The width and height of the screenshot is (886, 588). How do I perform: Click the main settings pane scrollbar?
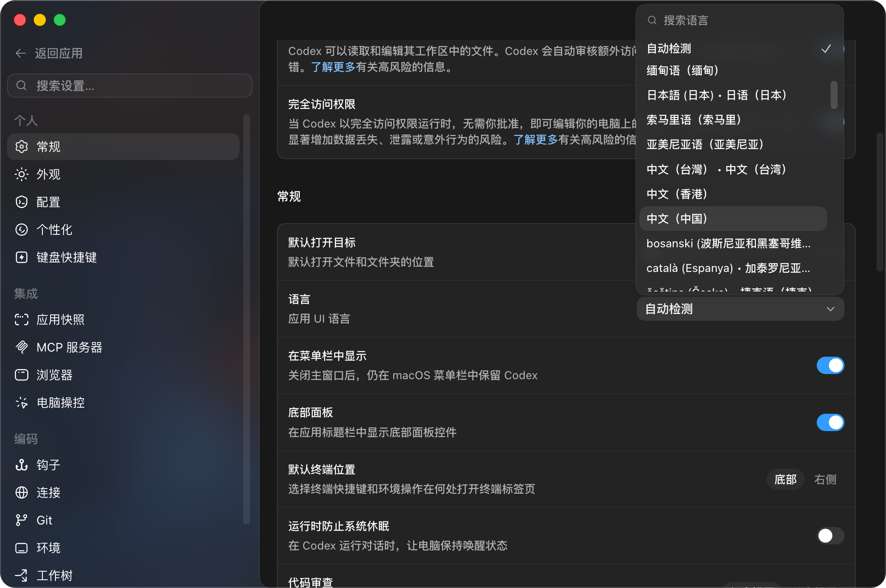(880, 202)
